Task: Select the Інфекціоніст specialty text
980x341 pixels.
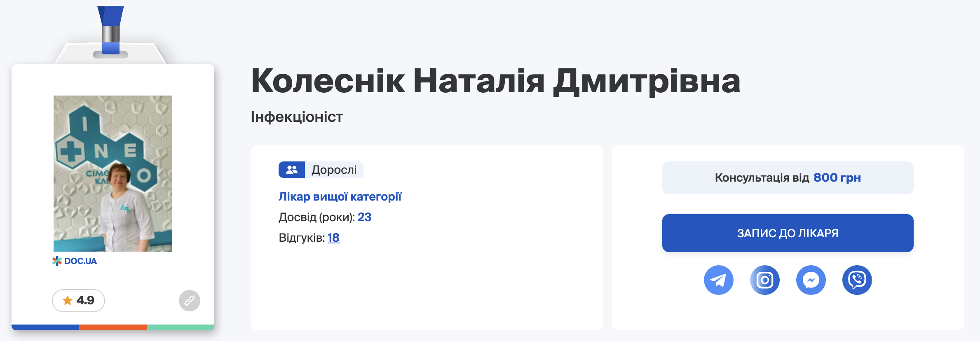Action: pyautogui.click(x=297, y=117)
